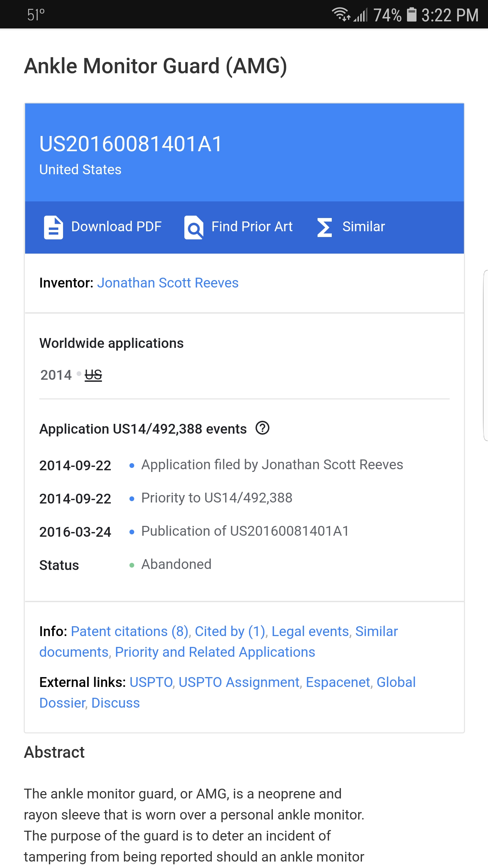Open Priority and Related Applications link

click(x=215, y=652)
